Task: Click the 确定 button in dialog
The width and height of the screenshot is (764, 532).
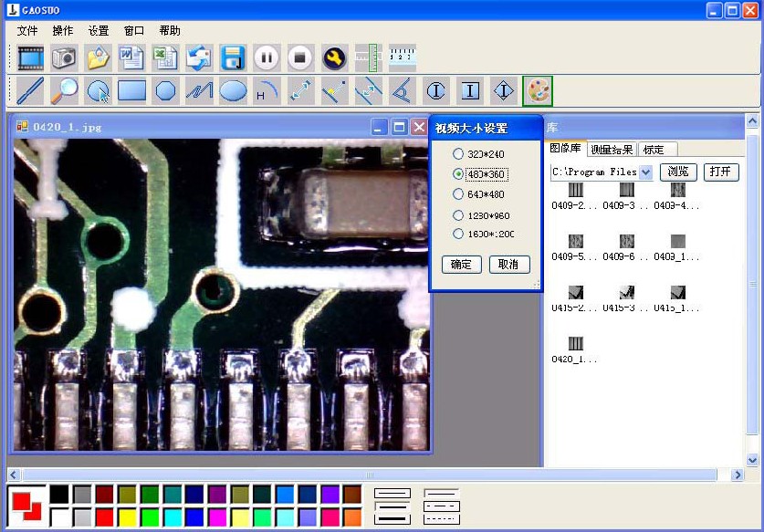Action: click(462, 265)
